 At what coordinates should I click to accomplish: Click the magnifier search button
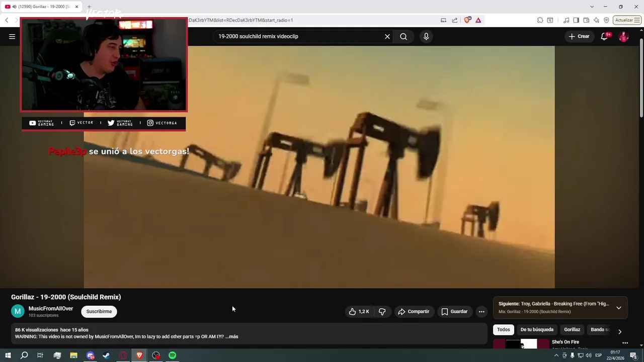click(404, 36)
